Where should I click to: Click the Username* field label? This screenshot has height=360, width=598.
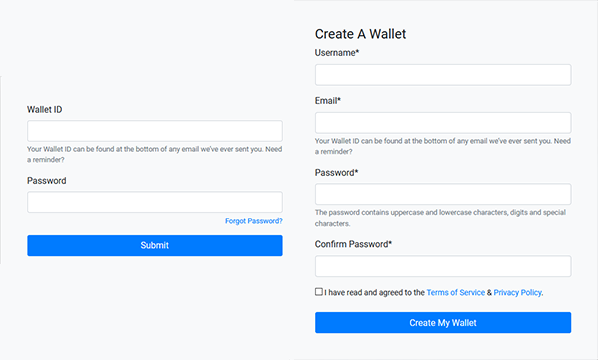click(337, 53)
